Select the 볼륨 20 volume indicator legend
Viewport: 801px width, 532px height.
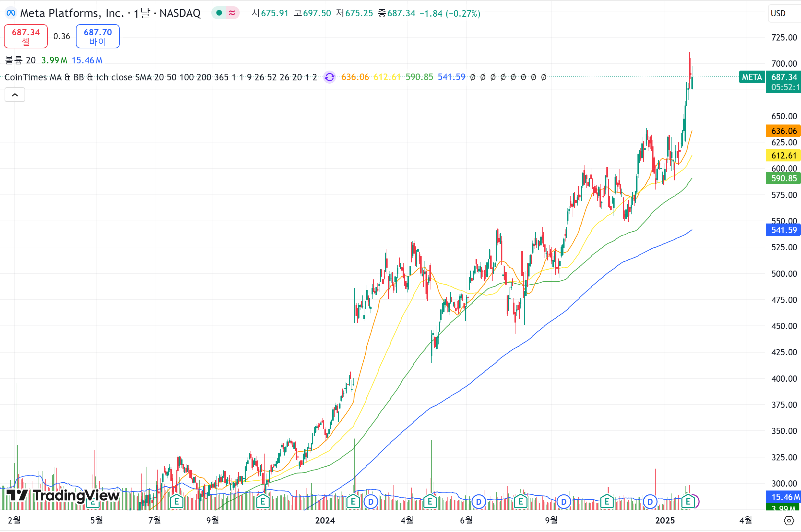[x=20, y=60]
